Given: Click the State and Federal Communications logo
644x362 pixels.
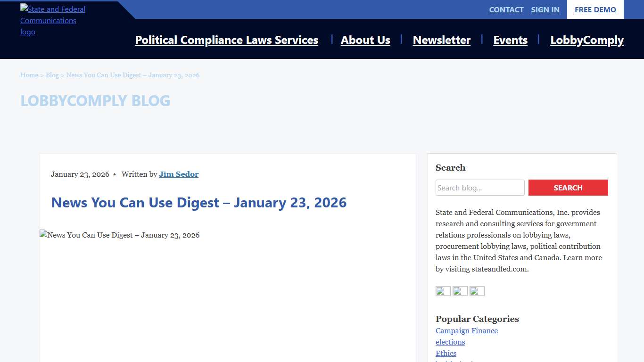Looking at the screenshot, I should click(52, 20).
